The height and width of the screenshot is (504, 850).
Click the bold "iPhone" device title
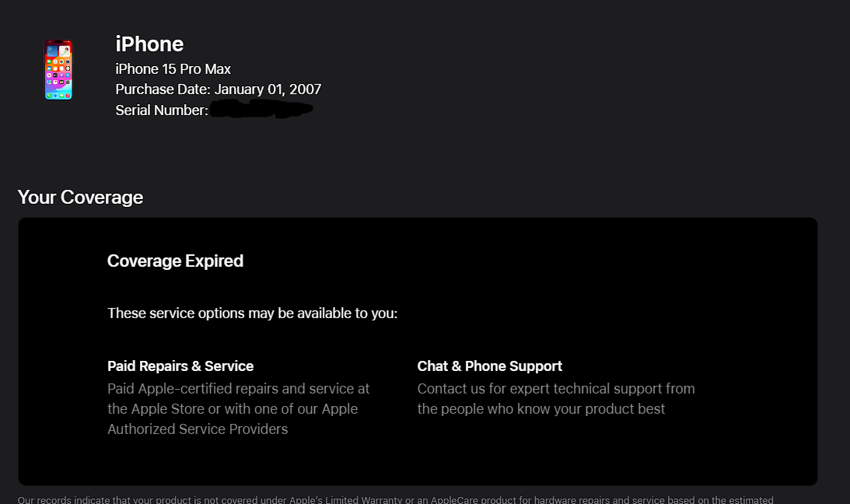(x=149, y=44)
